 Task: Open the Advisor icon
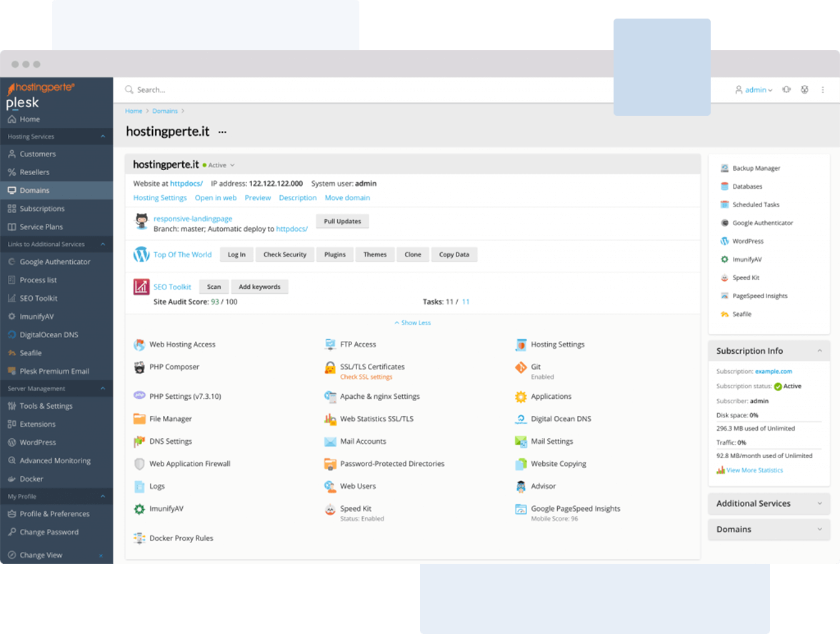point(521,487)
